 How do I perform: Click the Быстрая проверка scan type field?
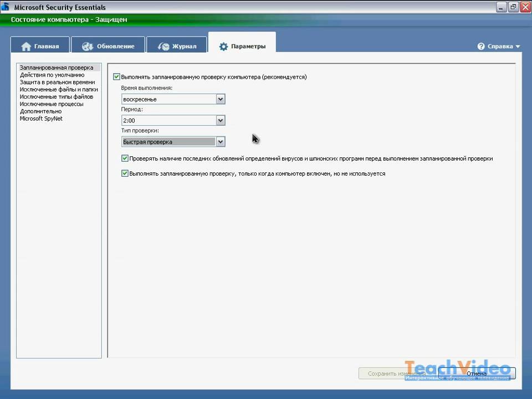click(173, 142)
